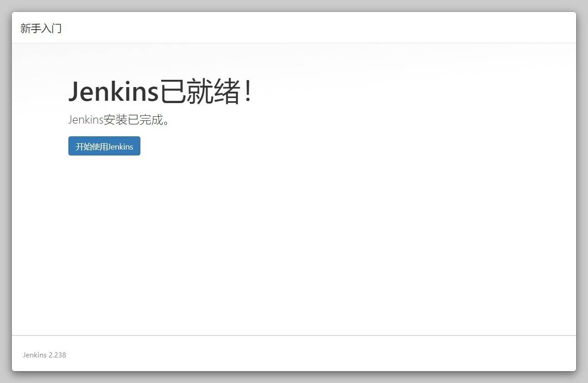
Task: Click 安装已完成 in the subtitle line
Action: [133, 120]
